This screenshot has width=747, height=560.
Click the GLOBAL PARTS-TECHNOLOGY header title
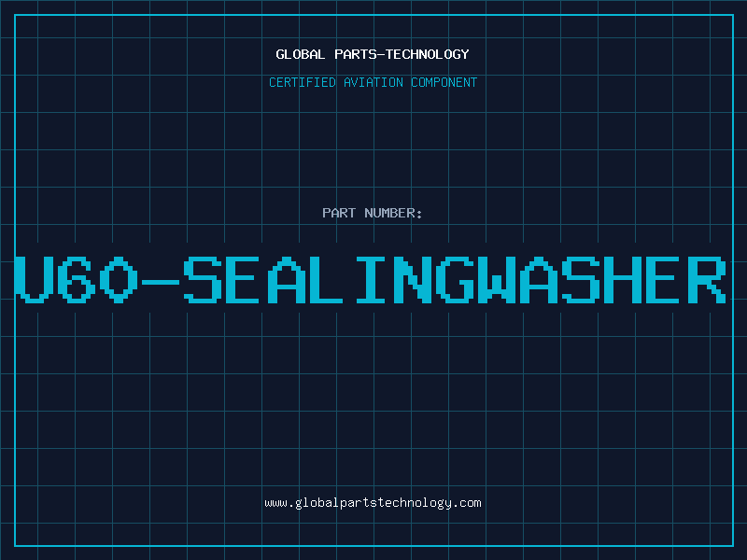click(x=373, y=54)
